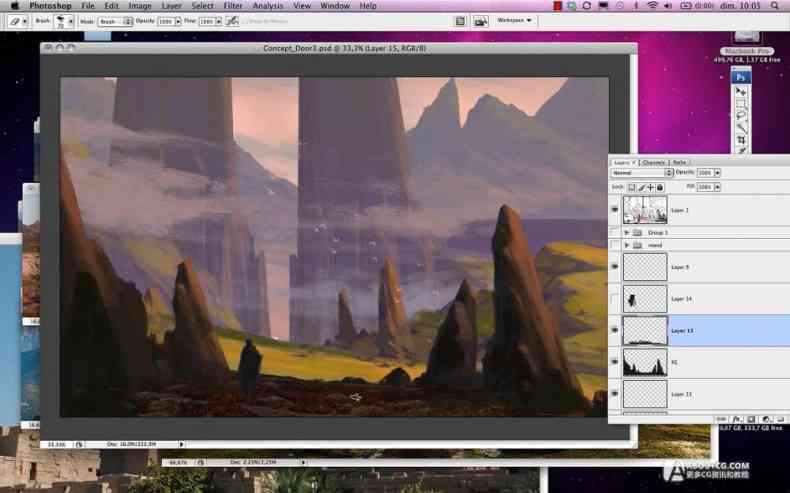Open the Apple menu
This screenshot has width=790, height=493.
click(x=15, y=6)
